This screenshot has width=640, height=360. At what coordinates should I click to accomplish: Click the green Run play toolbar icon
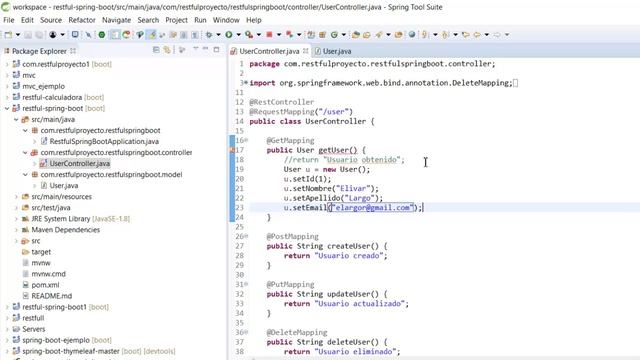click(229, 35)
